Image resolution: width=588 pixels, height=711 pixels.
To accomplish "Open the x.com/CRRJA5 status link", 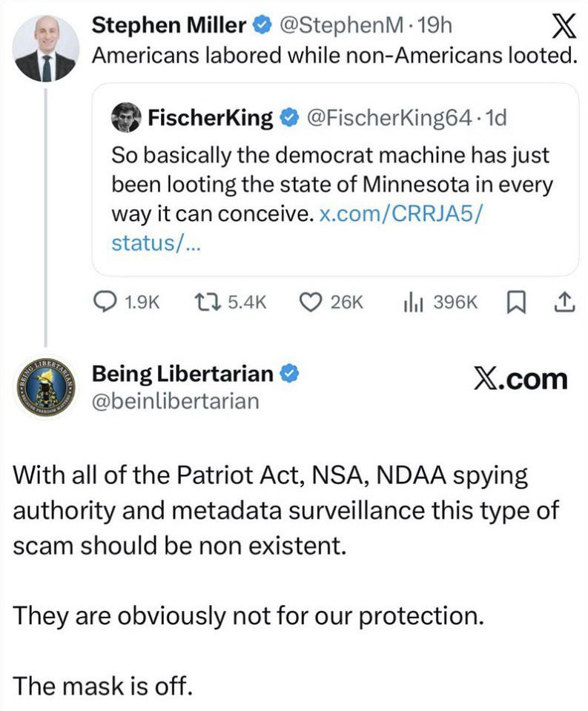I will click(400, 215).
